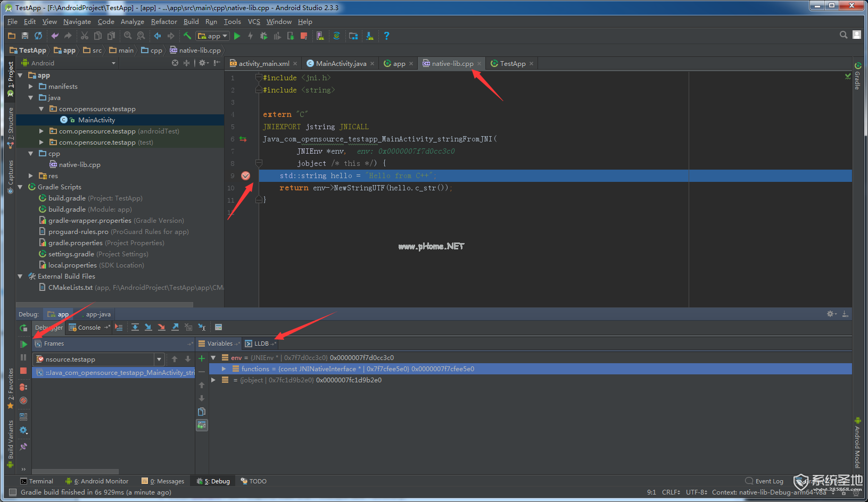The image size is (868, 502).
Task: Click the Step Into debugger icon
Action: (x=148, y=328)
